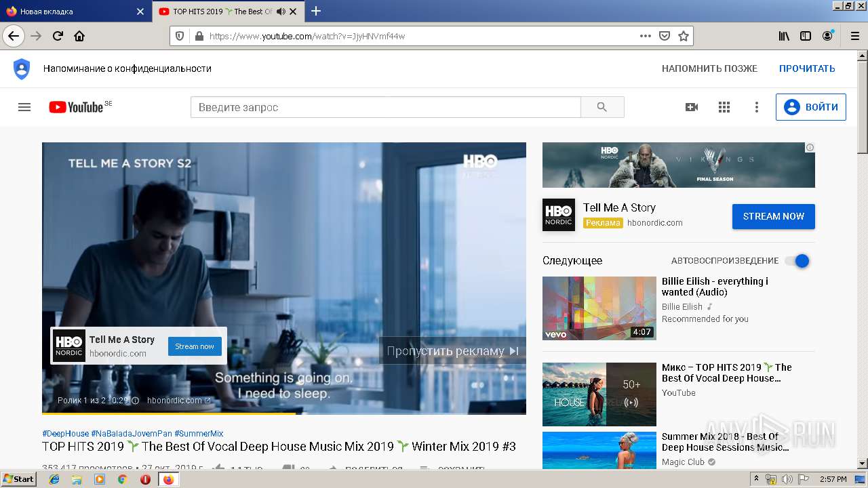Viewport: 868px width, 488px height.
Task: Open YouTube settings three-dot menu
Action: pyautogui.click(x=757, y=107)
